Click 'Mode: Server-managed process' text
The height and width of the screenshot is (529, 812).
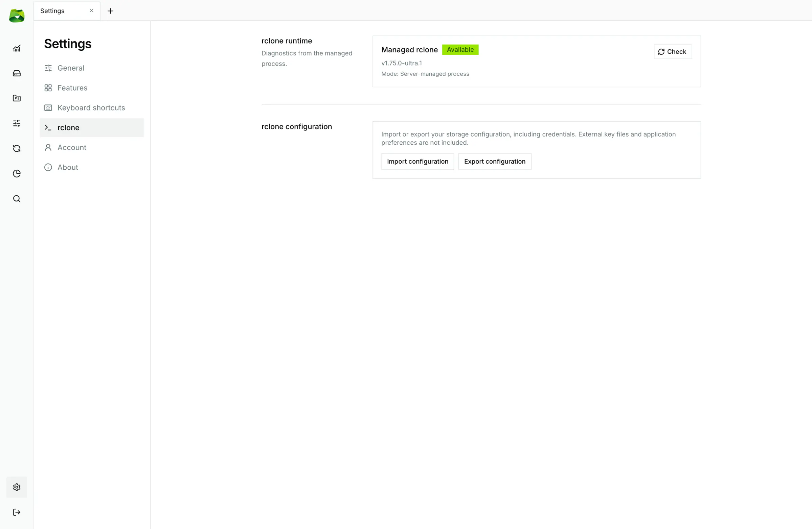point(425,74)
